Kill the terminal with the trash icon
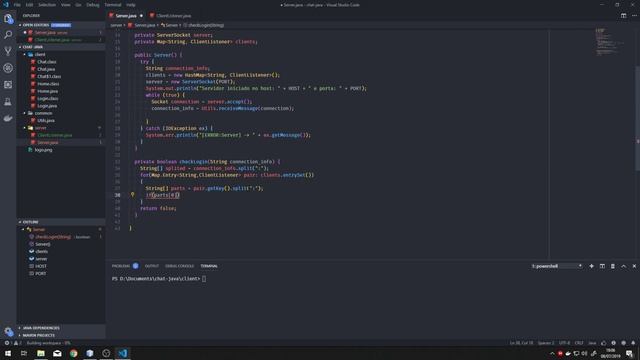 [x=613, y=266]
